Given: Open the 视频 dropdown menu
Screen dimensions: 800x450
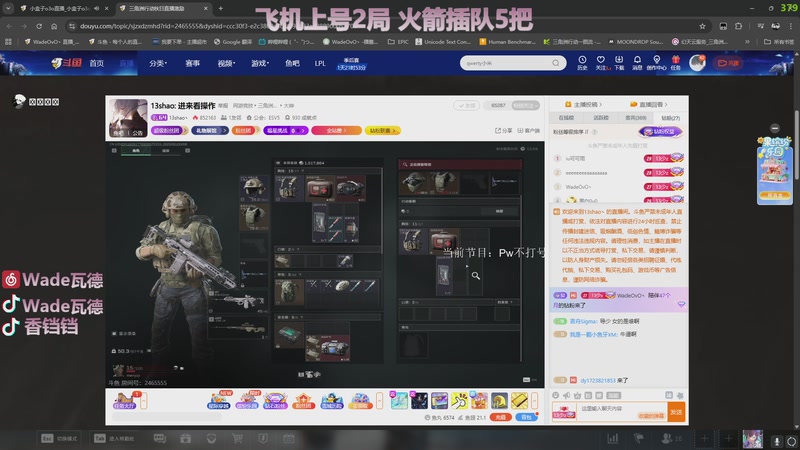Looking at the screenshot, I should pos(226,63).
